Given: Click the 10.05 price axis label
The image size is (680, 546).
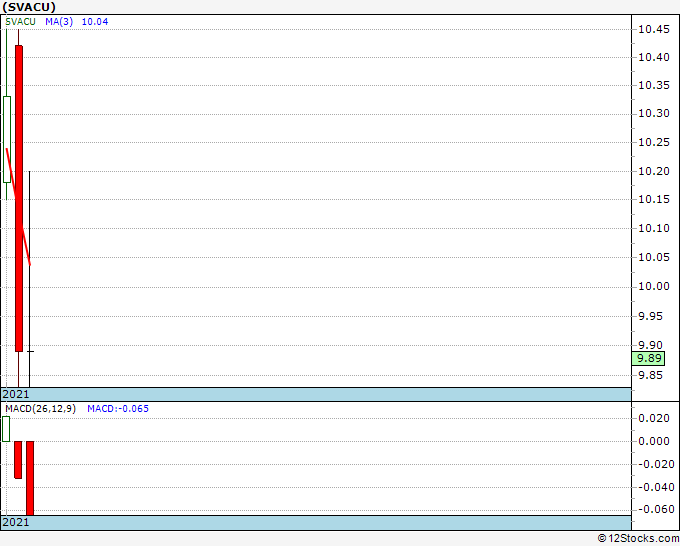Looking at the screenshot, I should click(x=654, y=258).
